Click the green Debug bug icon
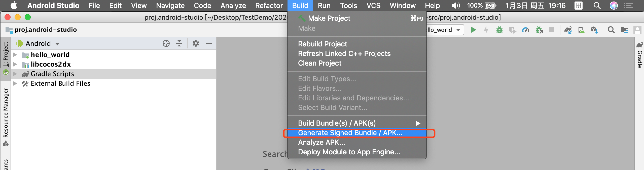The width and height of the screenshot is (644, 170). tap(499, 30)
